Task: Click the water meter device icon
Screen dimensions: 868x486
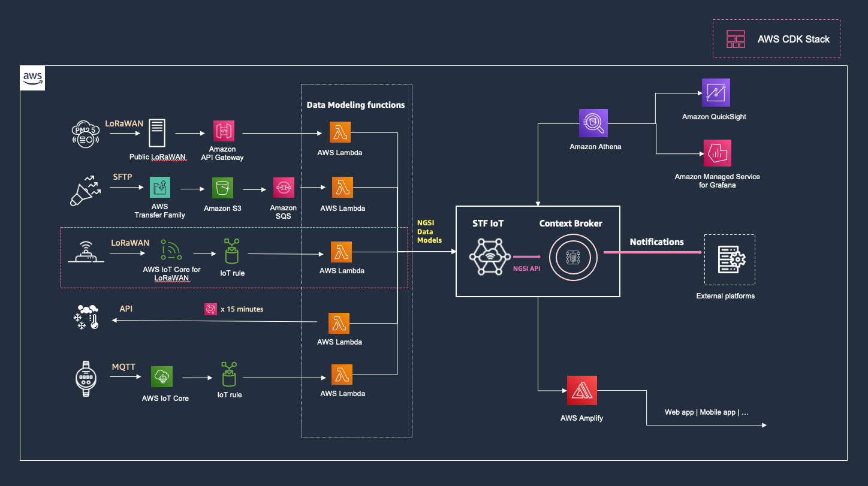Action: [86, 379]
